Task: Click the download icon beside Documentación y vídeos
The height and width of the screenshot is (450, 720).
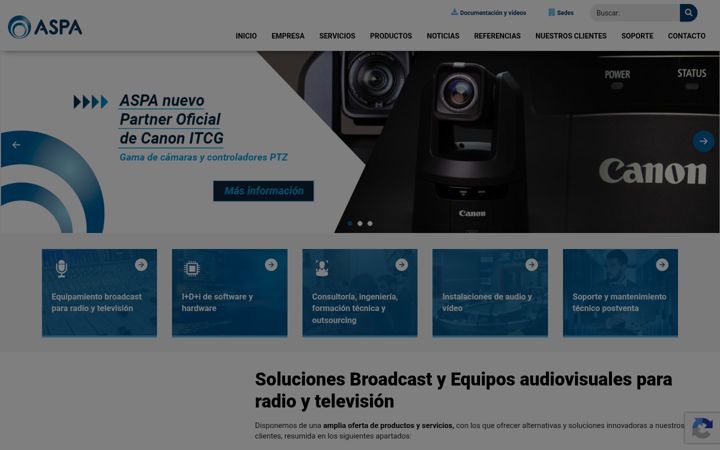Action: click(x=454, y=12)
